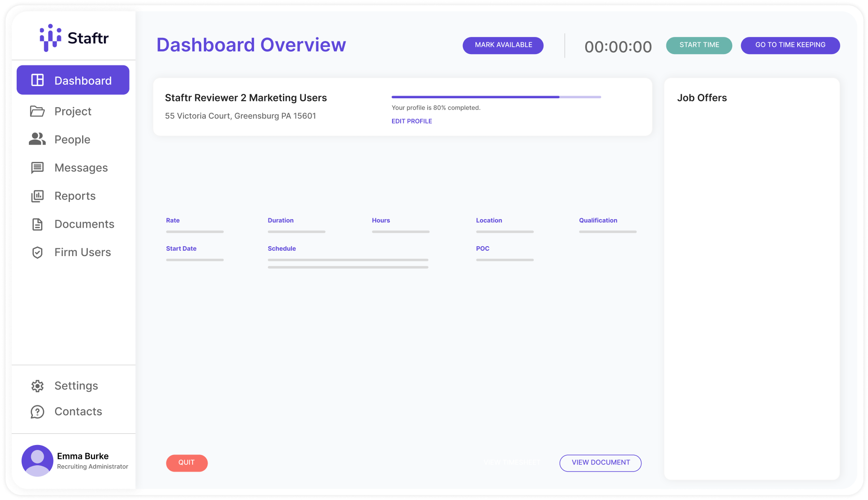This screenshot has height=500, width=868.
Task: Click the Dashboard grid icon
Action: [37, 80]
